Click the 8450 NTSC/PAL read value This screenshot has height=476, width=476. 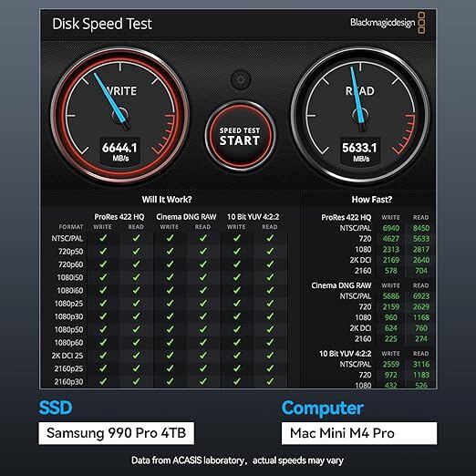421,228
